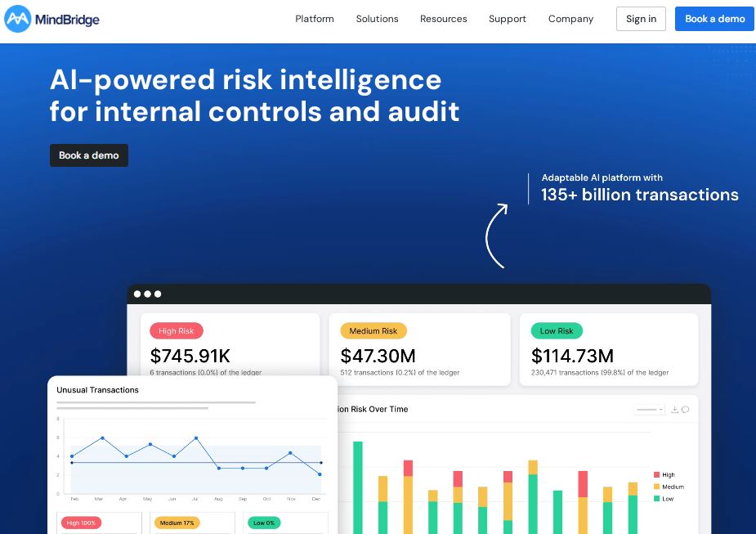Viewport: 756px width, 534px height.
Task: Click the yellow Medium Risk badge
Action: coord(374,331)
